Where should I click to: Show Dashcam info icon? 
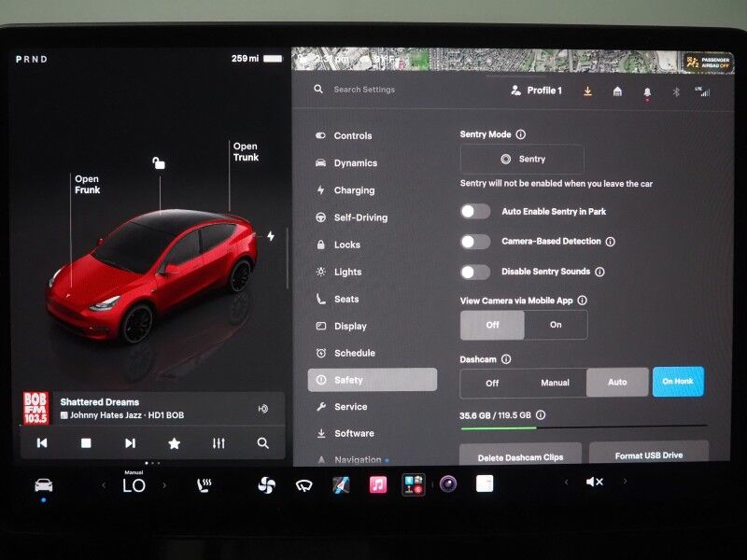506,359
